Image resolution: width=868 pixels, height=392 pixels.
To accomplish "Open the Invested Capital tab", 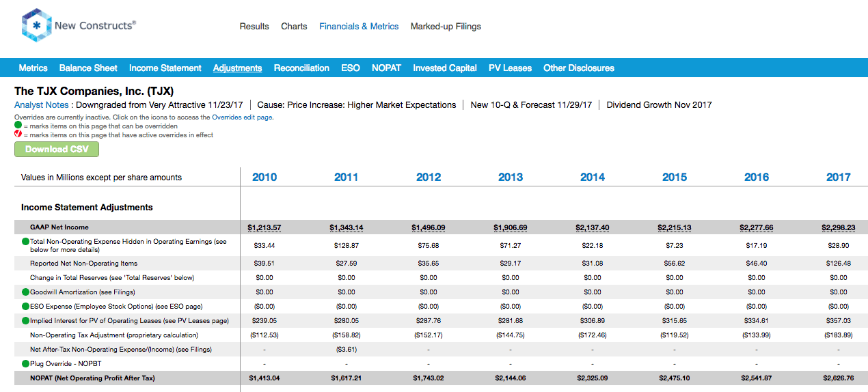I will tap(445, 68).
